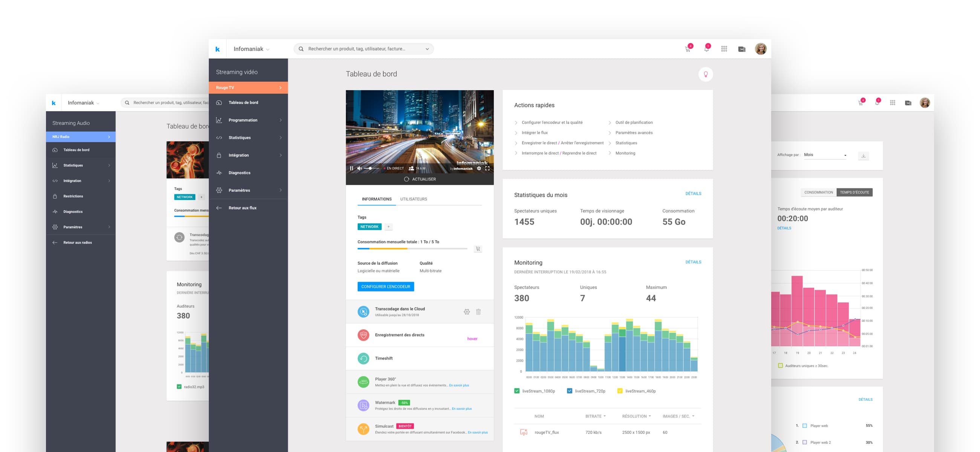Click the Configurer l'encodeur button
The image size is (980, 452).
pyautogui.click(x=385, y=287)
